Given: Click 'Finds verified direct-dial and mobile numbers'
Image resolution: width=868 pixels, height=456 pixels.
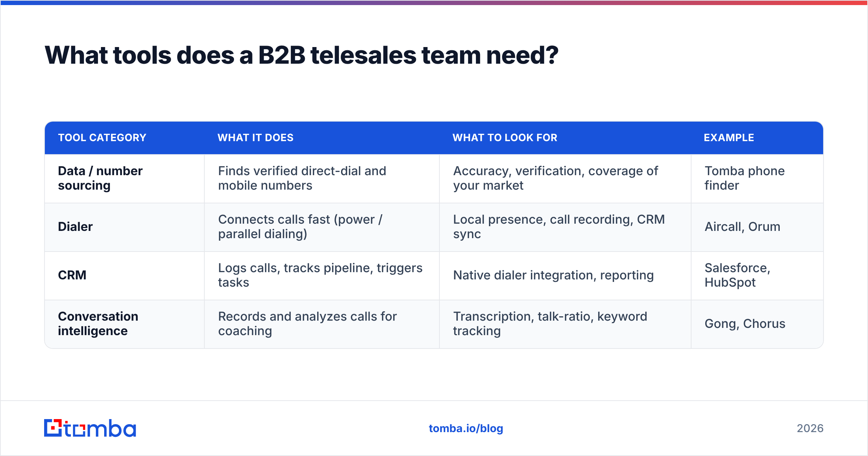Looking at the screenshot, I should pyautogui.click(x=322, y=178).
